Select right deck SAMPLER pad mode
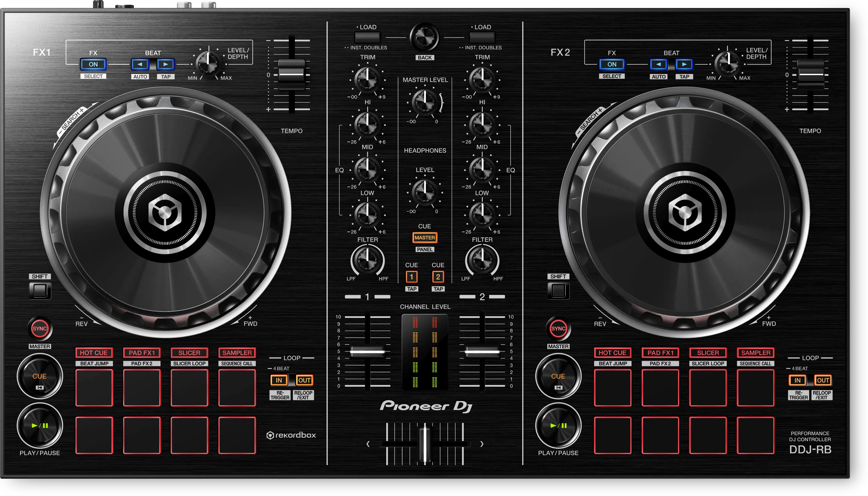The height and width of the screenshot is (496, 868). click(x=756, y=353)
